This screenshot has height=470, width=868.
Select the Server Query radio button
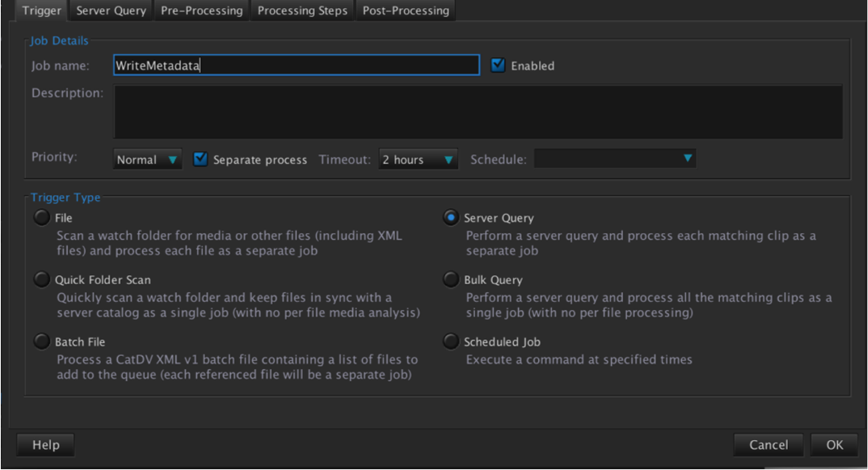(x=451, y=218)
